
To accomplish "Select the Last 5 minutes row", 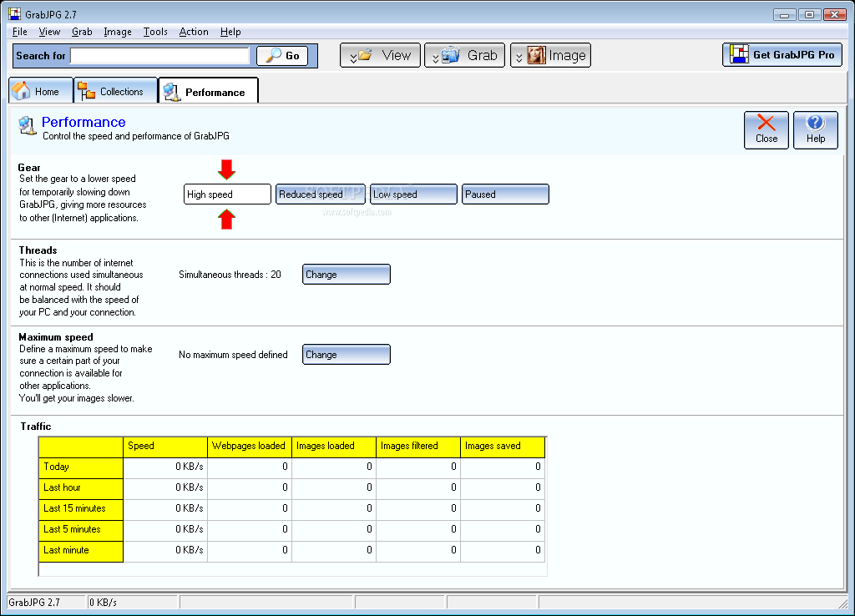I will (x=291, y=529).
